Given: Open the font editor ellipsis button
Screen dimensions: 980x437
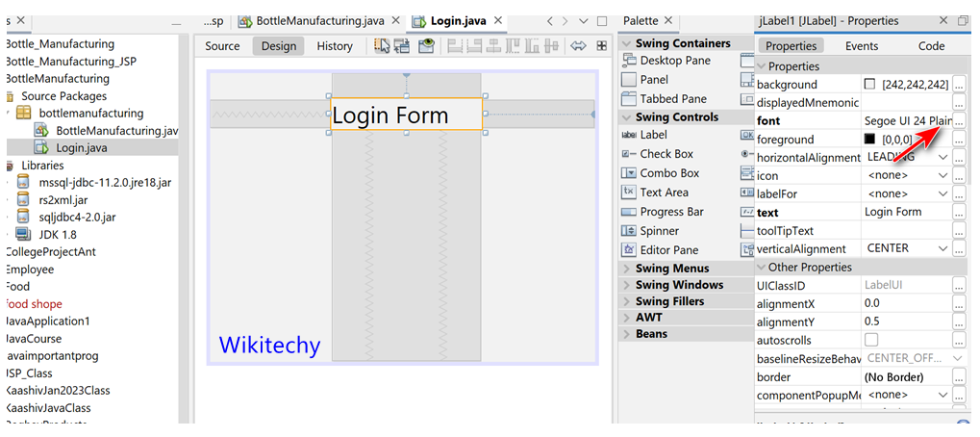Looking at the screenshot, I should point(960,120).
